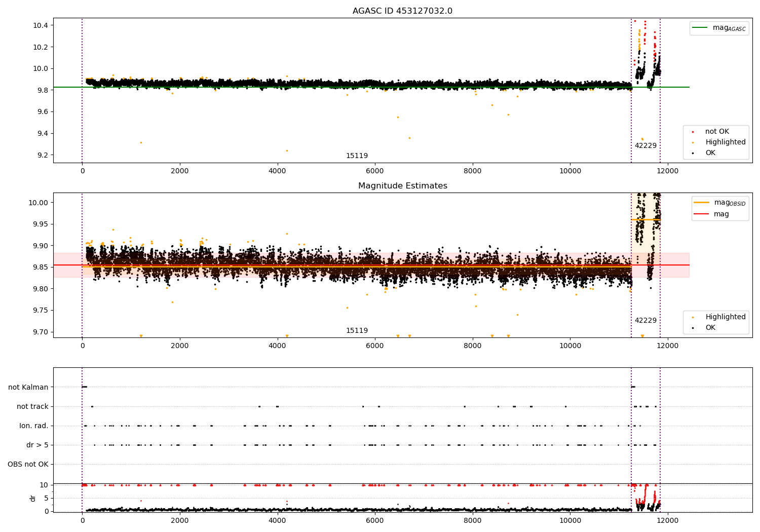Click the 9.6 tick label on the top plot
Screen dimensions: 760x532
coord(43,112)
